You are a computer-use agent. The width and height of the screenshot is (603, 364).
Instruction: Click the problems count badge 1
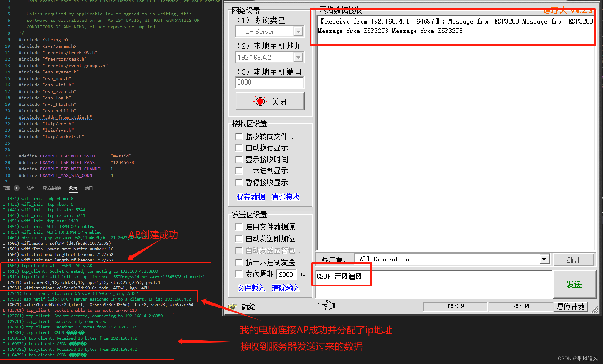click(x=16, y=188)
